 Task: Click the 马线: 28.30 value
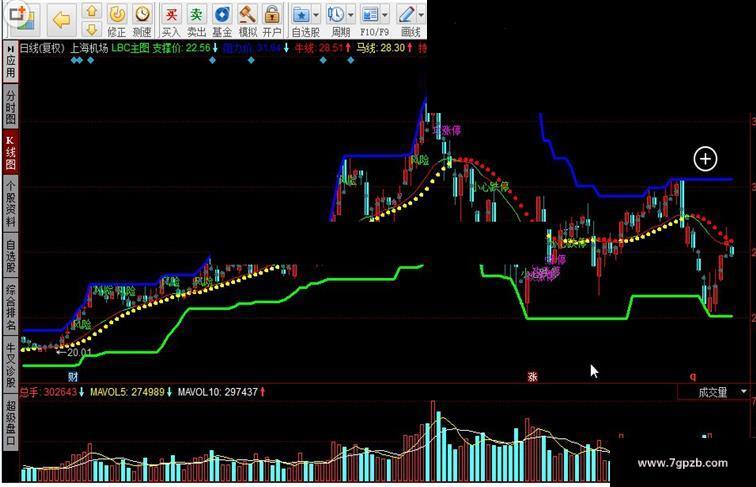pyautogui.click(x=381, y=48)
